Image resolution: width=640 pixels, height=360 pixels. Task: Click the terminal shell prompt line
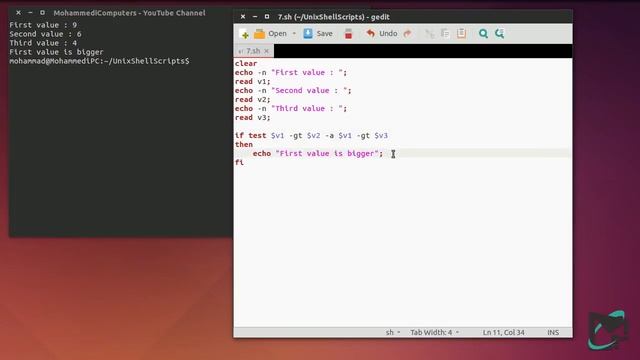[x=99, y=61]
